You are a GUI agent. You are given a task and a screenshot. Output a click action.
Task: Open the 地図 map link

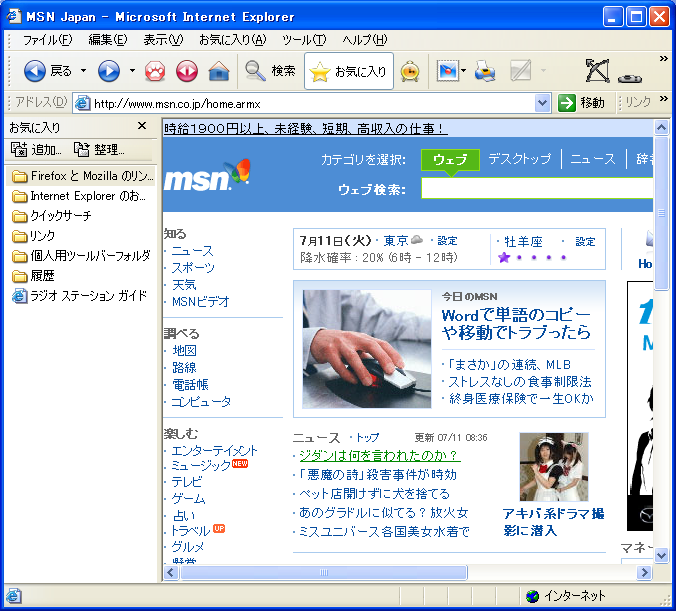185,351
